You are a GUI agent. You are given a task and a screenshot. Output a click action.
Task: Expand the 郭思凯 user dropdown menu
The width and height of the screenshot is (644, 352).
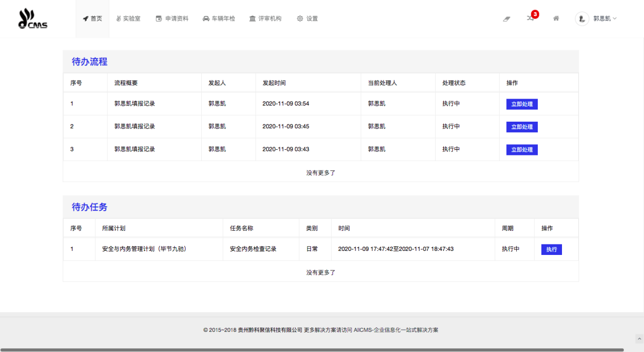(x=604, y=19)
